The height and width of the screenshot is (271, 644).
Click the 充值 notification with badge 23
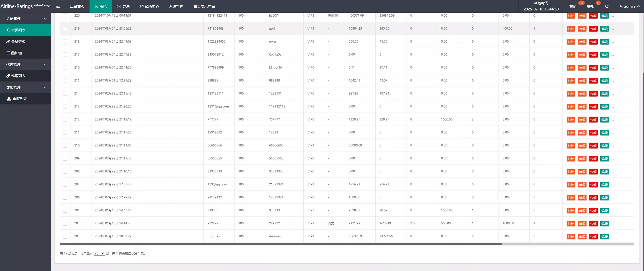[x=573, y=6]
